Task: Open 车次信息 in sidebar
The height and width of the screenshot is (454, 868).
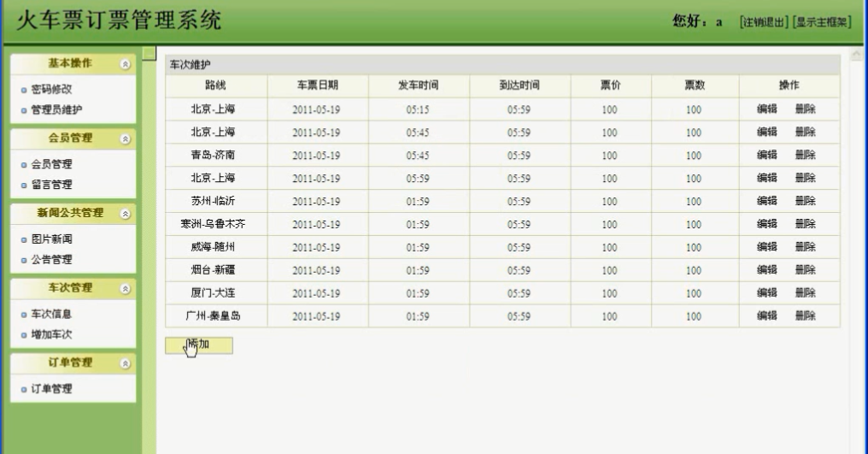Action: pos(51,314)
